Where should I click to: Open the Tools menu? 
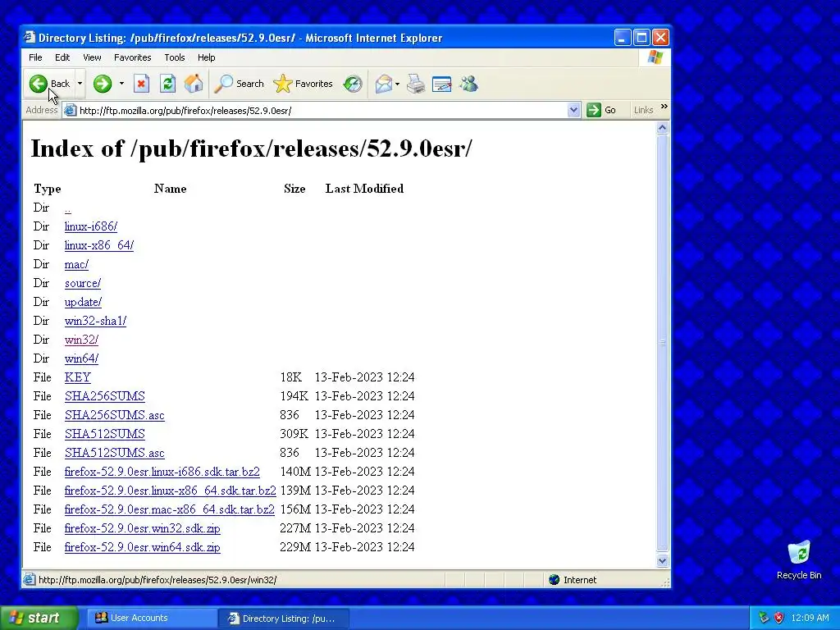point(174,57)
